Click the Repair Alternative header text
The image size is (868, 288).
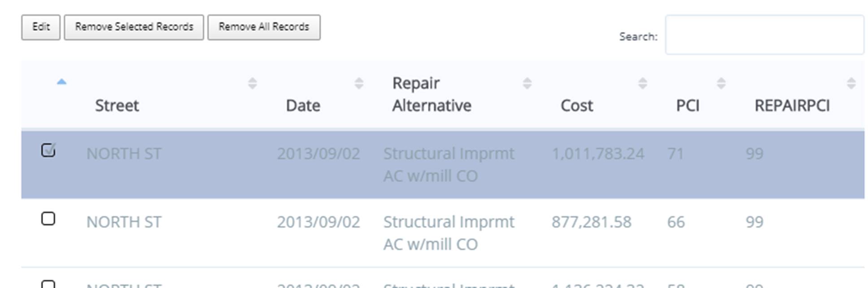click(432, 95)
